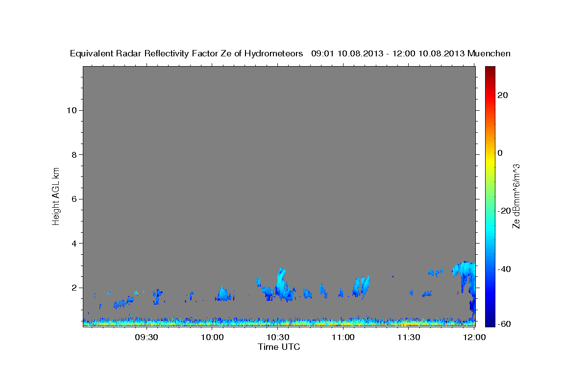Click the cloud echo near 12:00 at 3 km
This screenshot has height=392, width=588.
click(x=464, y=270)
